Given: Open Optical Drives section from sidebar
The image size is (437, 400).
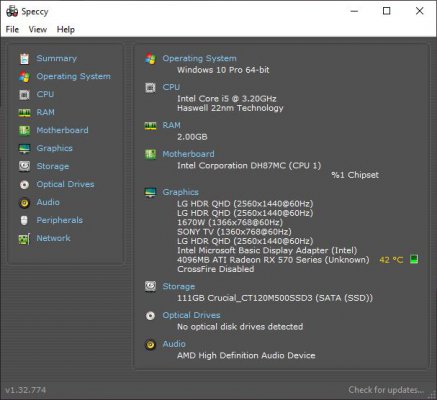Looking at the screenshot, I should (x=65, y=184).
